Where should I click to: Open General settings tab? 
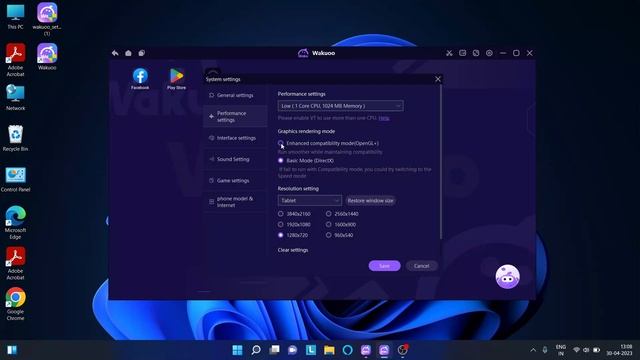(x=235, y=95)
